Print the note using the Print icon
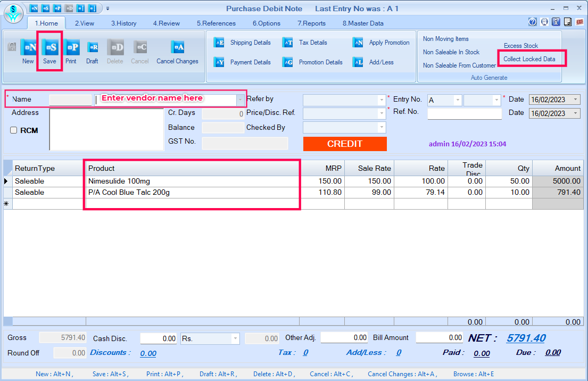The image size is (588, 381). pyautogui.click(x=71, y=48)
